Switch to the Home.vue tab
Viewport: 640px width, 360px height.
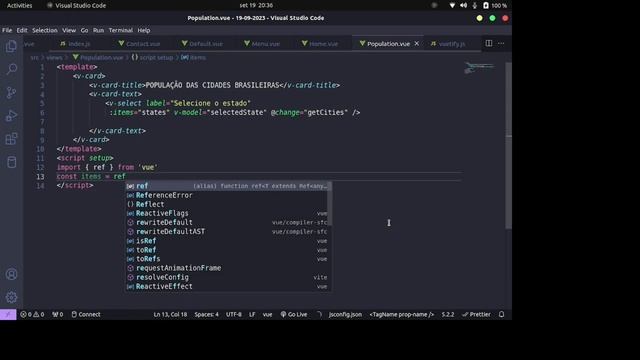pos(320,44)
